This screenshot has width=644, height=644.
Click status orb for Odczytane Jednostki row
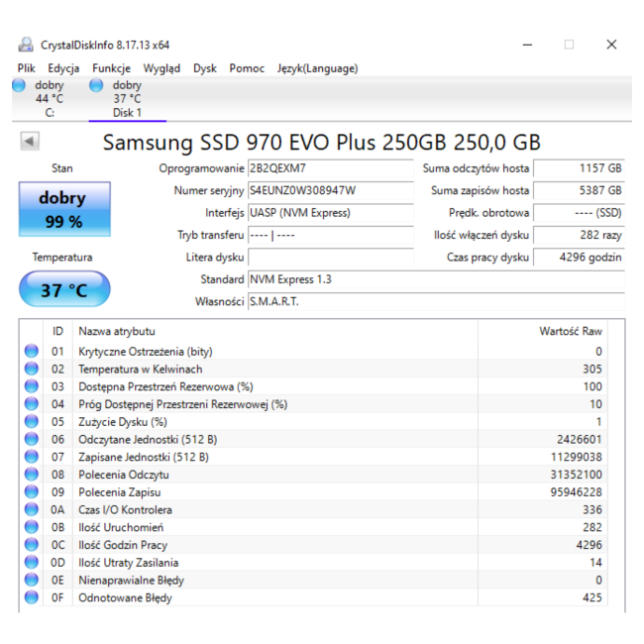pyautogui.click(x=32, y=440)
